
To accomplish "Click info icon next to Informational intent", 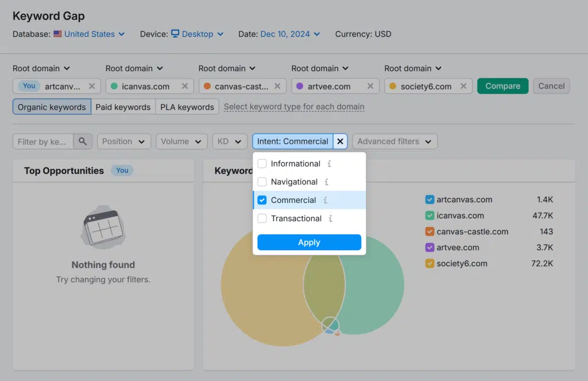I will [329, 164].
